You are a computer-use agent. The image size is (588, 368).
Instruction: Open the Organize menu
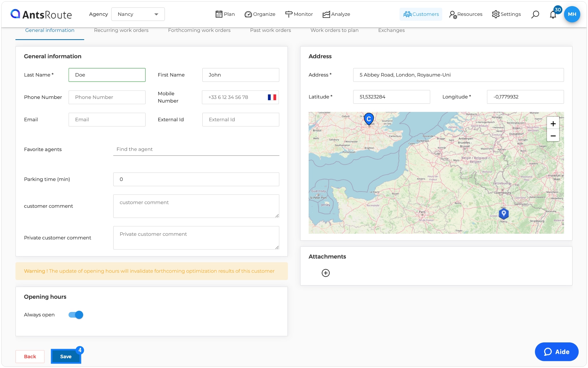coord(260,14)
